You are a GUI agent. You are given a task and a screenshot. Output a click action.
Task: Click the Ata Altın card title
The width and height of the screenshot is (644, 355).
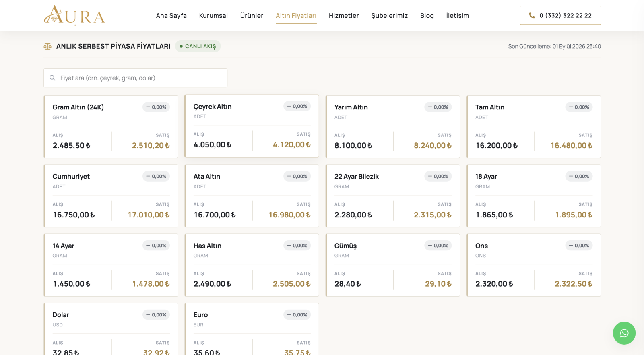(207, 176)
